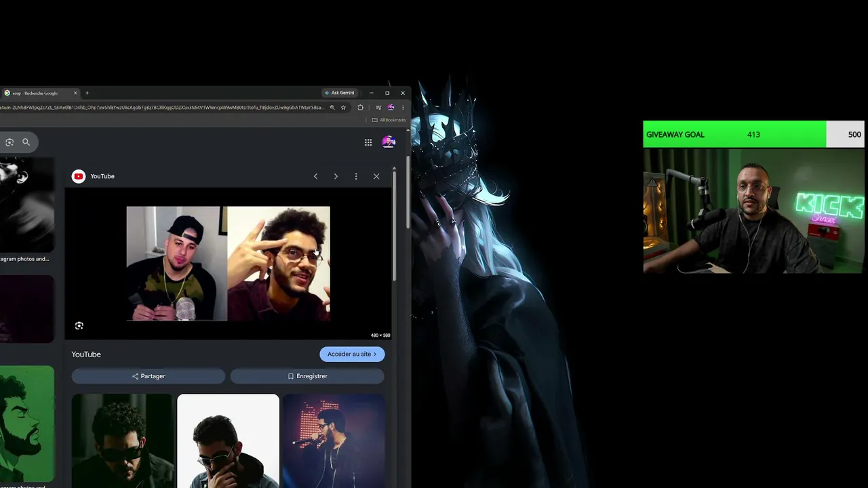Go to next image with right chevron

[336, 176]
